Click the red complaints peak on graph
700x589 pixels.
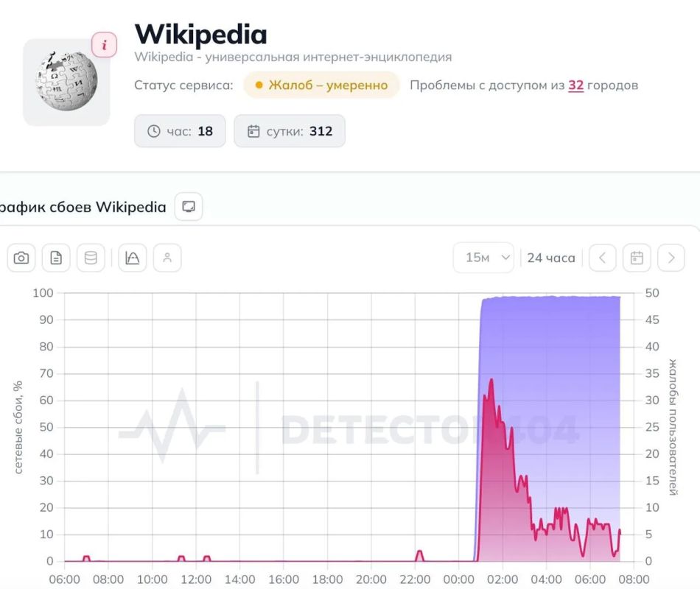pyautogui.click(x=491, y=380)
